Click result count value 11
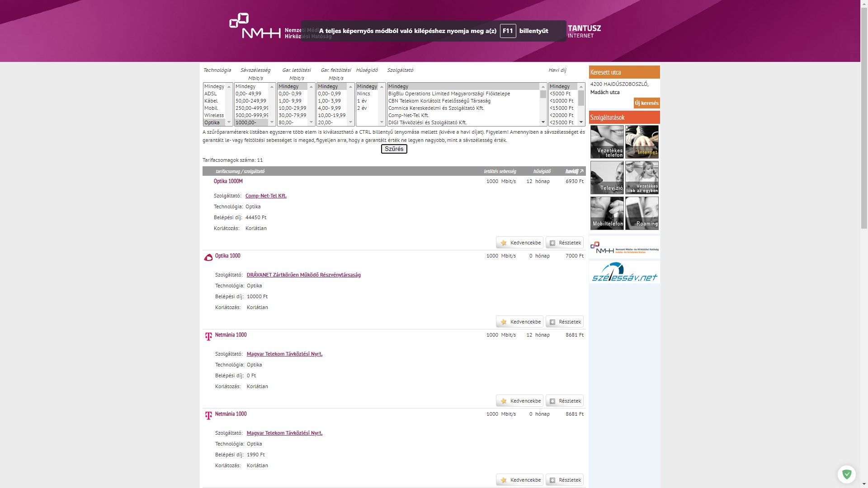 click(x=260, y=160)
